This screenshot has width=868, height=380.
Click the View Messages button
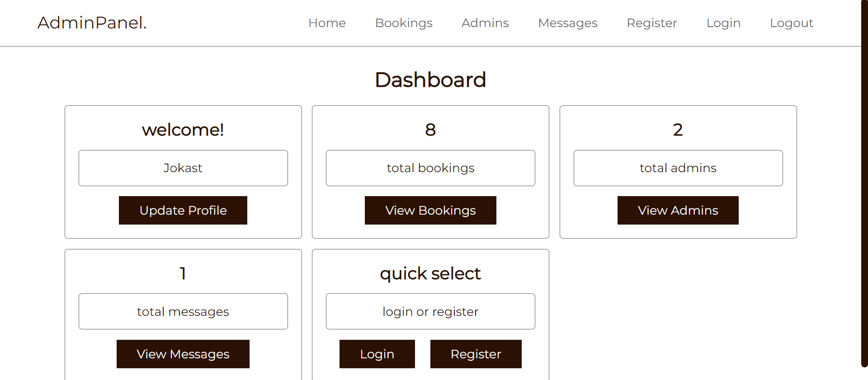(x=183, y=354)
